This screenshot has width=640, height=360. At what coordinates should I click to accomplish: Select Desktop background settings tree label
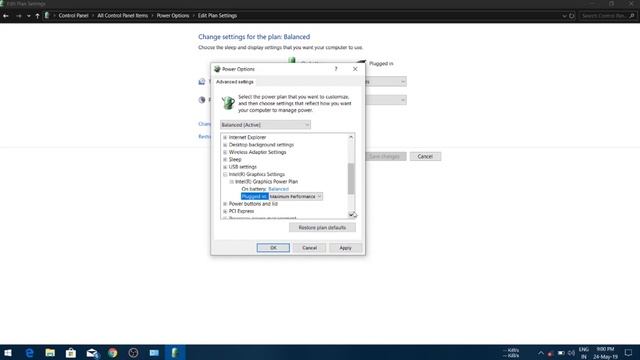[x=261, y=145]
